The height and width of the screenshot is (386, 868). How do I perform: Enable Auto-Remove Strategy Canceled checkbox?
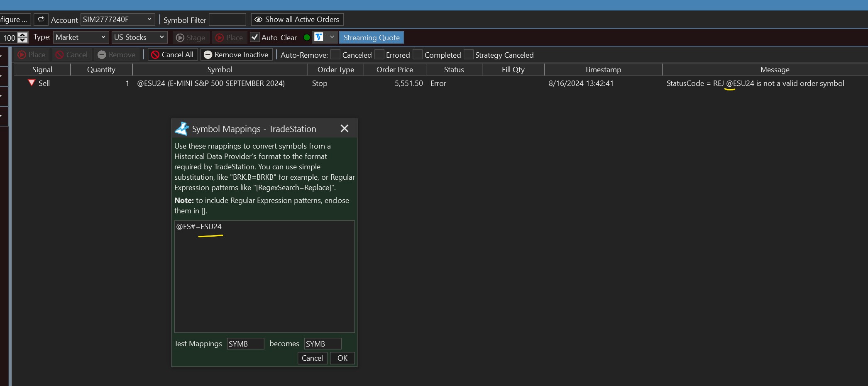tap(468, 55)
